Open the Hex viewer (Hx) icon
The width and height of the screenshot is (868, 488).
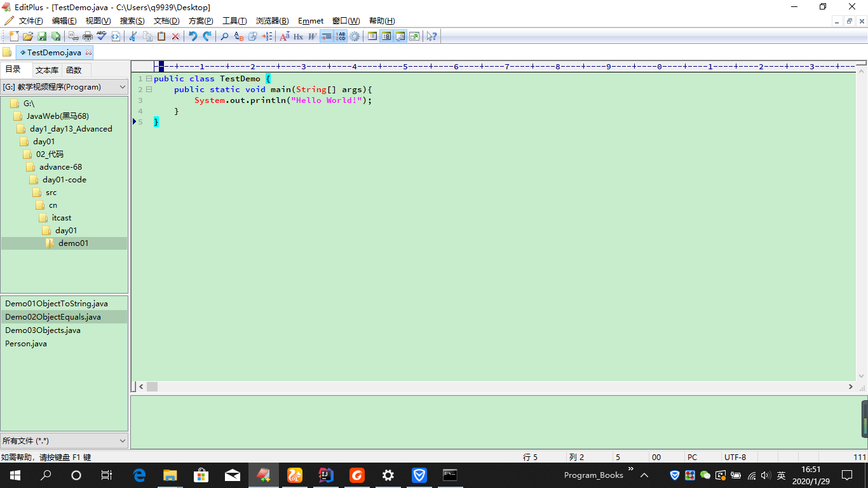[x=299, y=36]
